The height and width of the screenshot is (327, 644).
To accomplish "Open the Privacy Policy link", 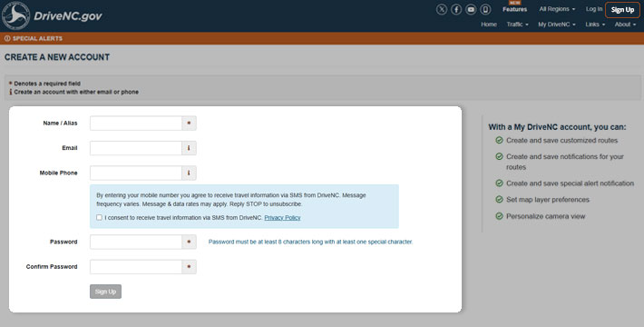I will pos(283,218).
